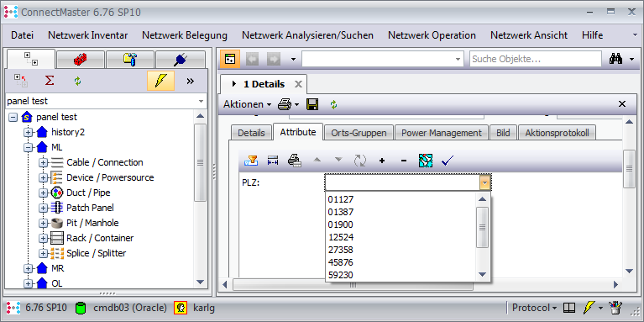The width and height of the screenshot is (644, 322).
Task: Click the attribute print icon
Action: tap(295, 161)
